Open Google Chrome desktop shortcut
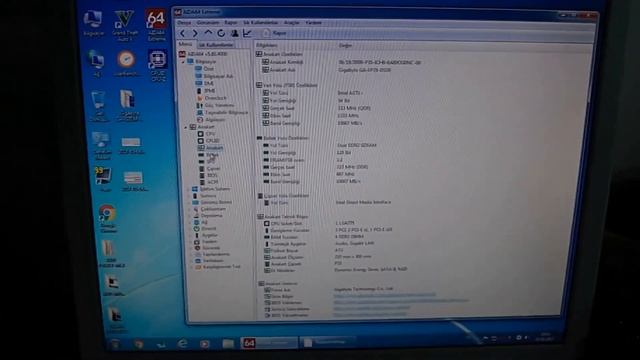Image resolution: width=640 pixels, height=360 pixels. click(x=108, y=219)
